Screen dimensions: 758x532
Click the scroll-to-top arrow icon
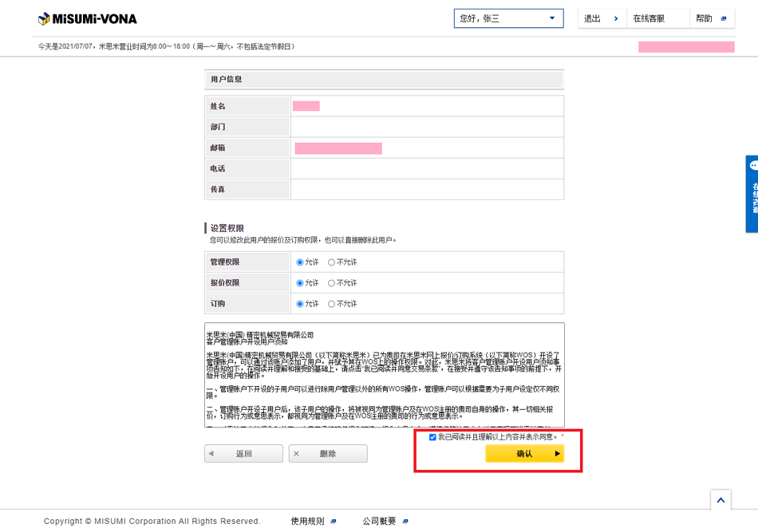(720, 500)
